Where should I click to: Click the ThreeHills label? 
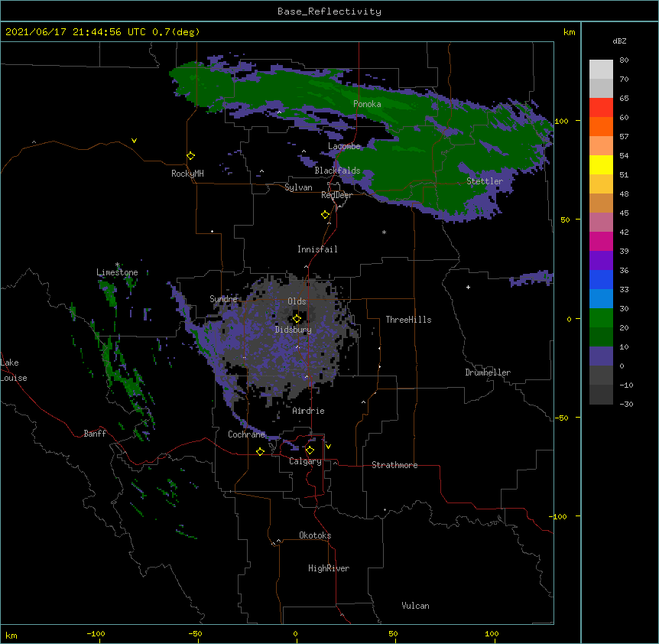[408, 320]
